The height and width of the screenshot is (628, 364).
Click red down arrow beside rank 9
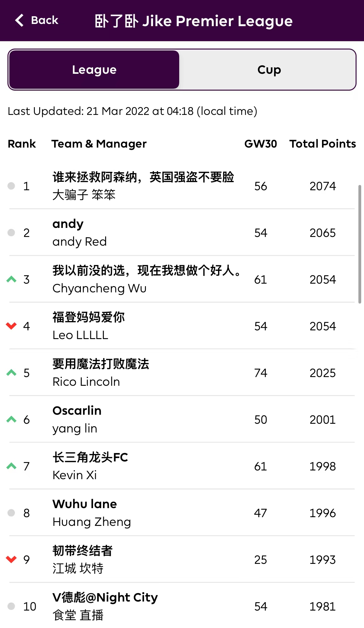tap(12, 560)
